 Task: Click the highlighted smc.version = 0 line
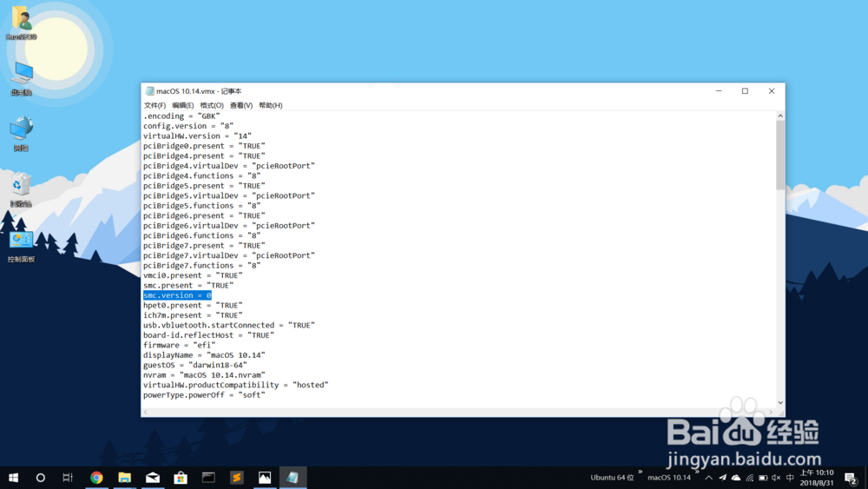(x=177, y=295)
